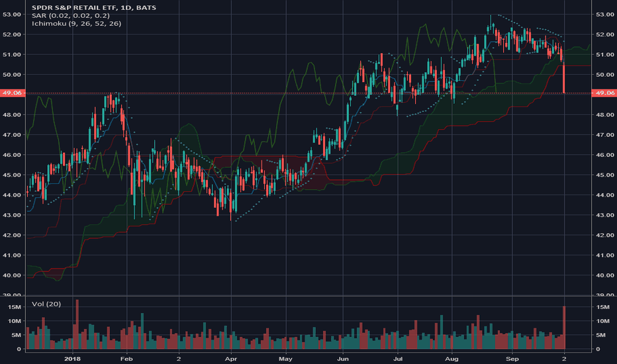Click the 15M label on left volume axis

14,307
